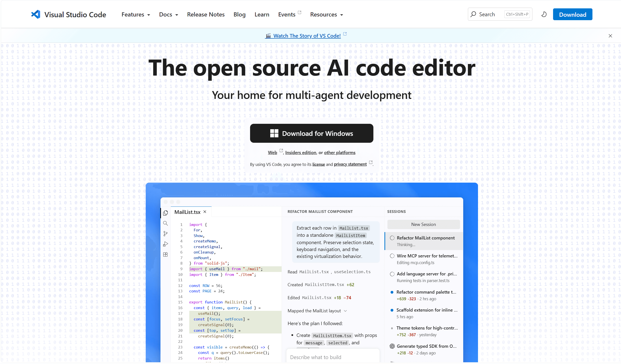Screen dimensions: 621x364
Task: Click the MailListItem chip in the prompt
Action: (x=350, y=236)
